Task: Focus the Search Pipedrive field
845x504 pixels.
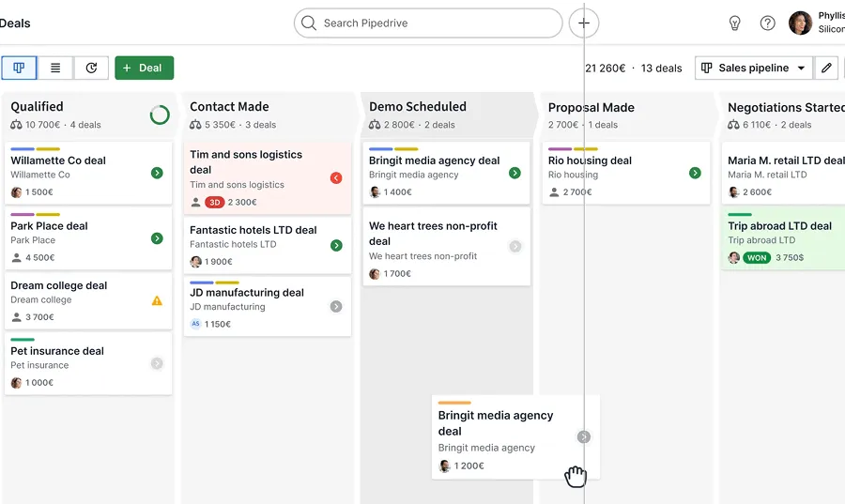Action: coord(428,23)
